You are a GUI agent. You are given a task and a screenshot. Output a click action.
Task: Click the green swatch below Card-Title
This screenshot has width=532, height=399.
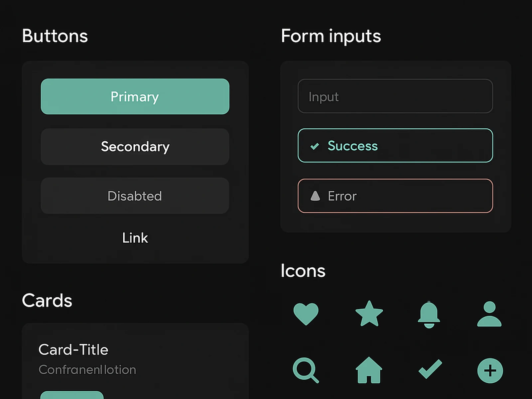click(x=72, y=396)
